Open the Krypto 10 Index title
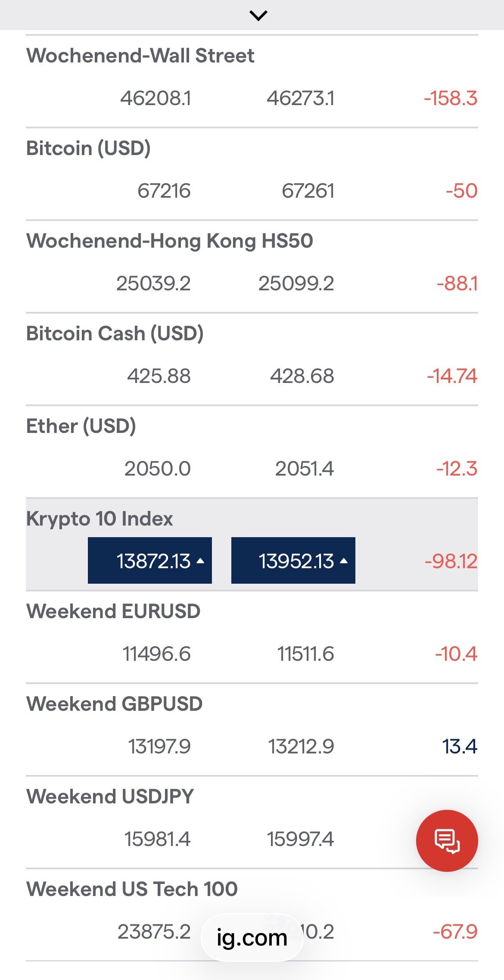504x980 pixels. (x=100, y=519)
